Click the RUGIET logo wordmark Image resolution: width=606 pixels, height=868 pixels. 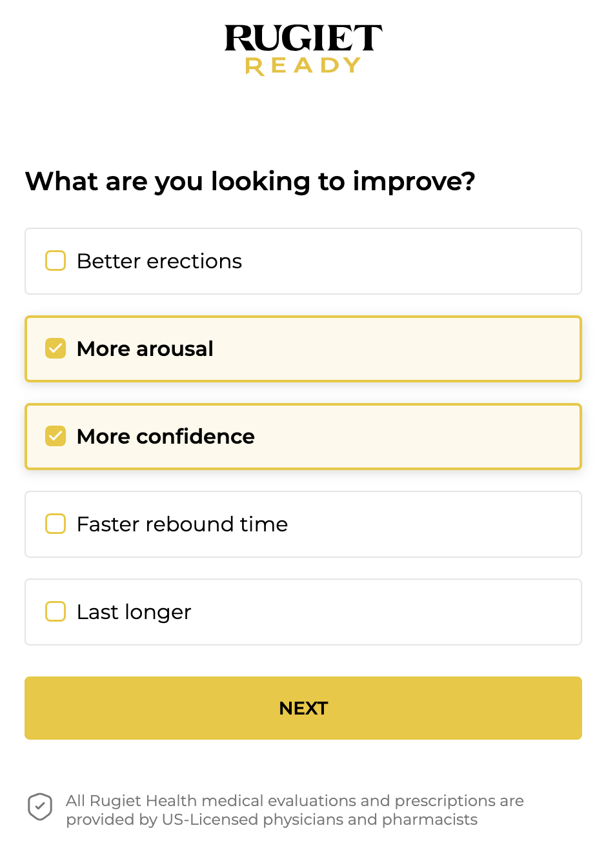tap(303, 38)
